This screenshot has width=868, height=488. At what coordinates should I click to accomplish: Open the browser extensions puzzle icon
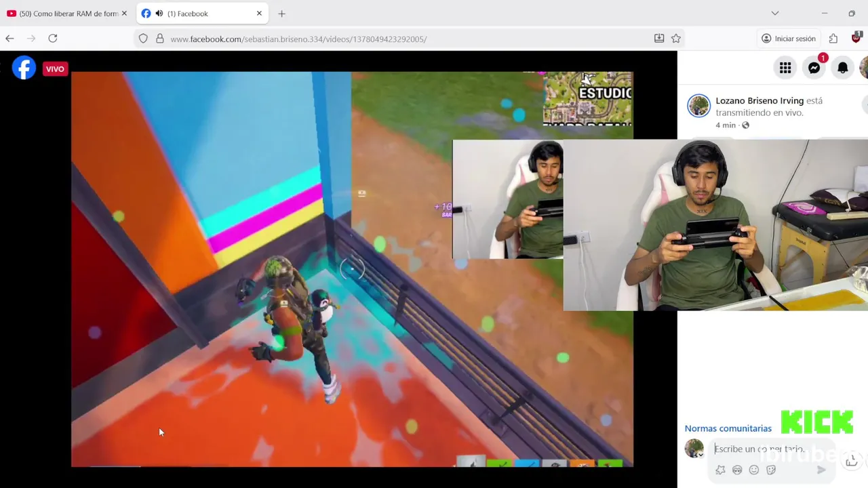[x=833, y=39]
